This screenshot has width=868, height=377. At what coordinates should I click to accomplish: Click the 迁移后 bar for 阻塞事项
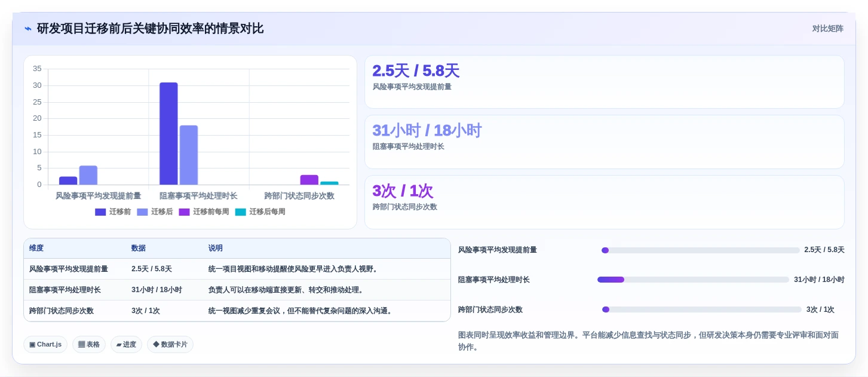pos(189,155)
